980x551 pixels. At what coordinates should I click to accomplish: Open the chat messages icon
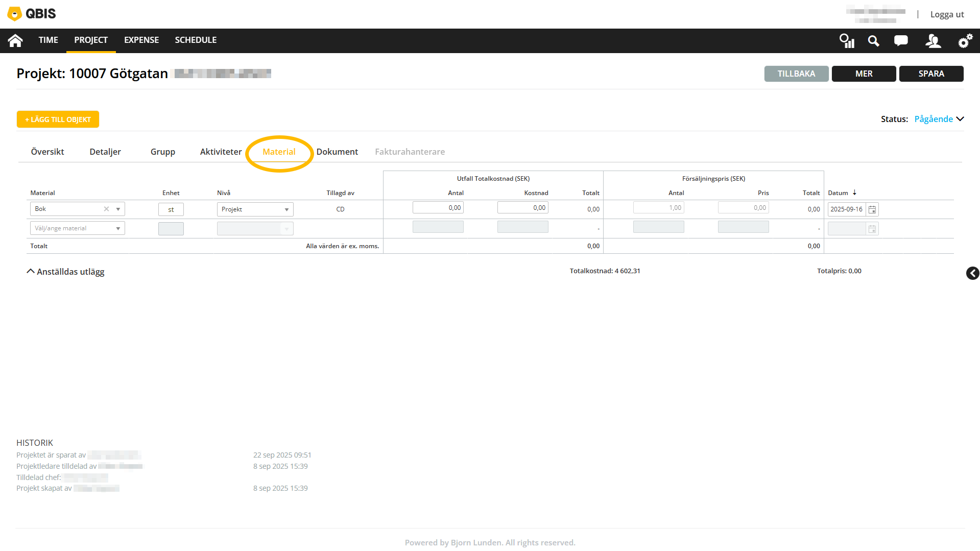click(x=901, y=40)
